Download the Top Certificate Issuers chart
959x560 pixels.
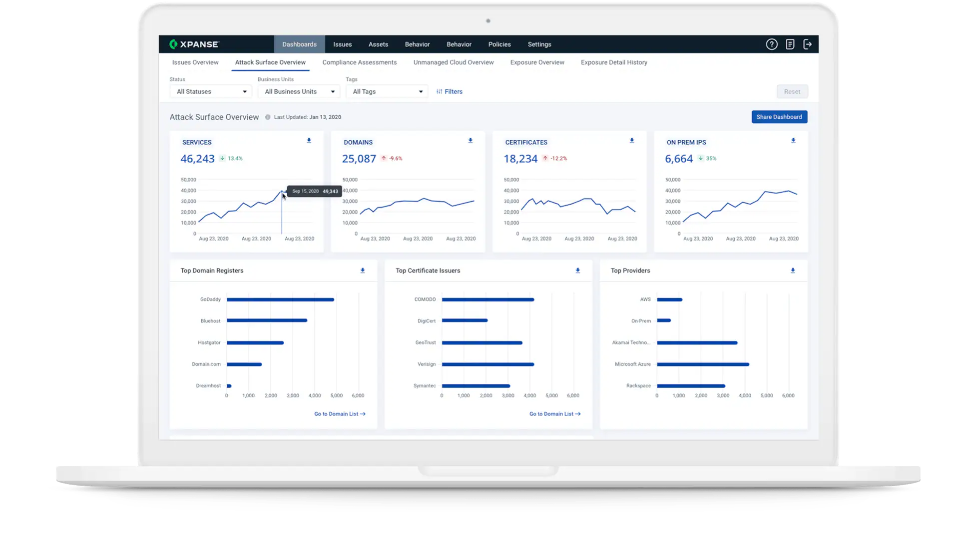577,271
